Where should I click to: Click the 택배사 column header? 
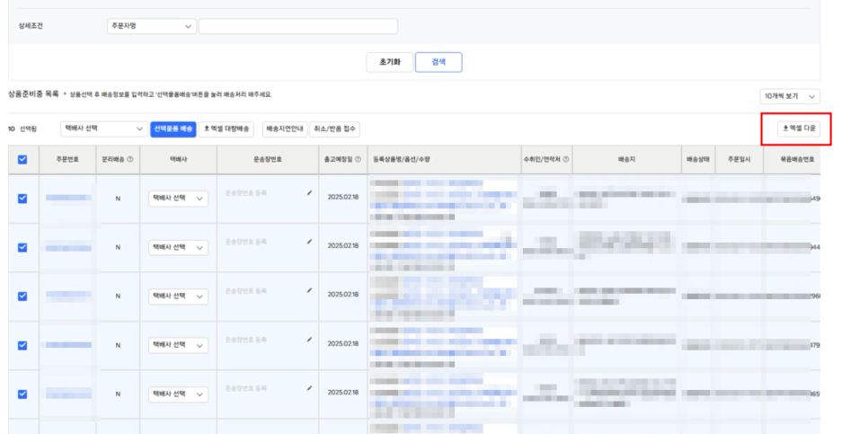(178, 159)
